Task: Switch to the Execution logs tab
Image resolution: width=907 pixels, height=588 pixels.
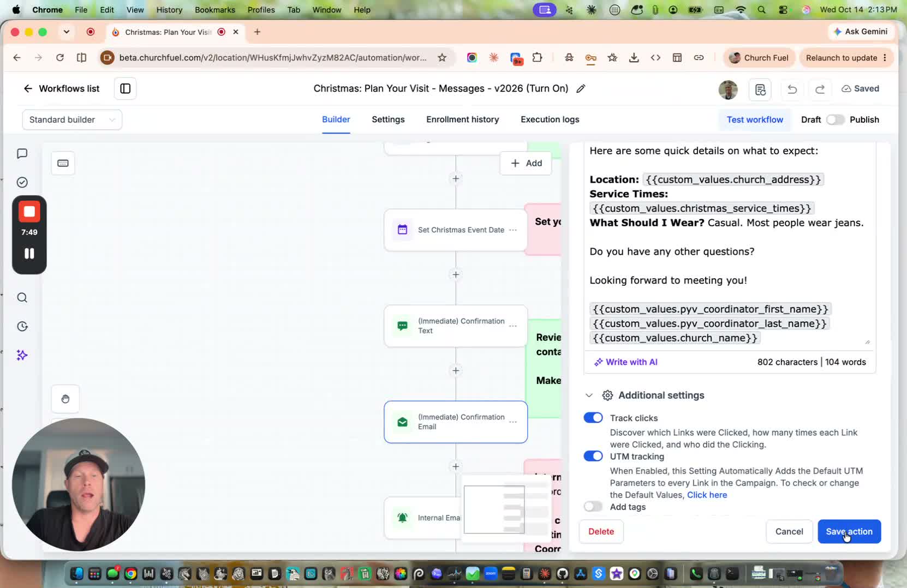Action: (550, 119)
